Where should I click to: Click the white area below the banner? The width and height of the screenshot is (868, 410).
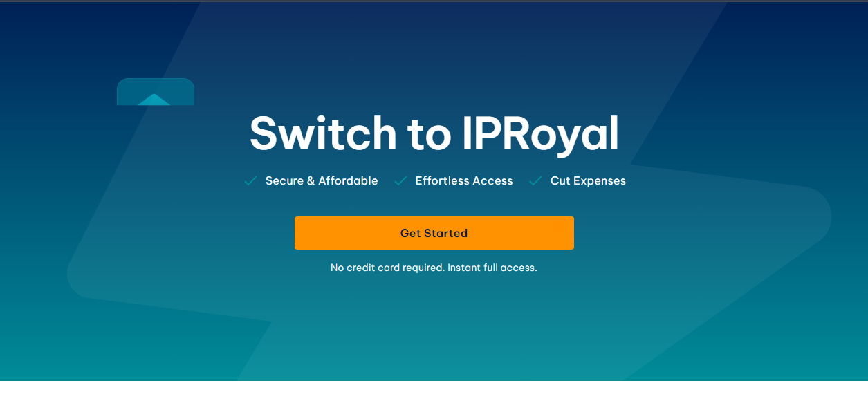coord(434,395)
